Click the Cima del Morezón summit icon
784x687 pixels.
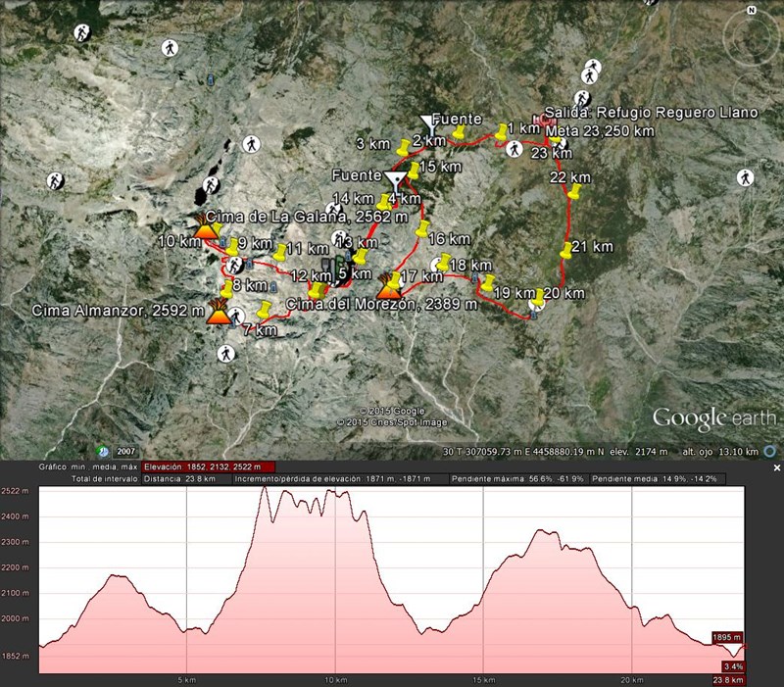pyautogui.click(x=387, y=288)
